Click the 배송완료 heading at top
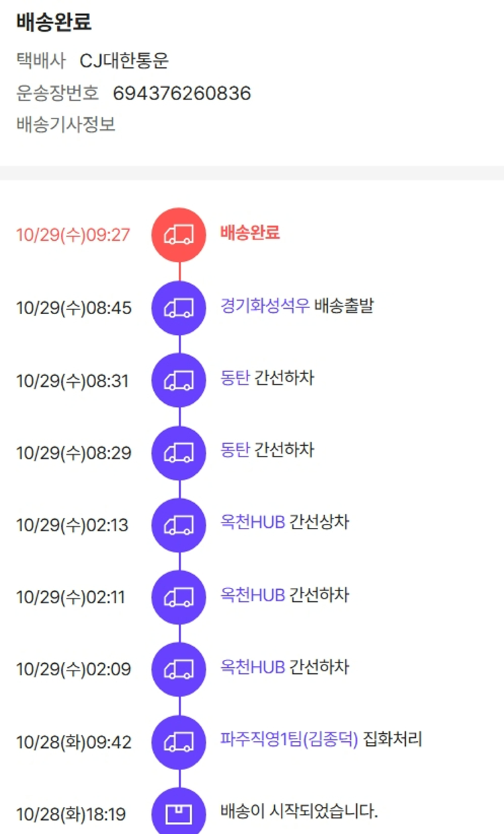The image size is (504, 834). (54, 22)
